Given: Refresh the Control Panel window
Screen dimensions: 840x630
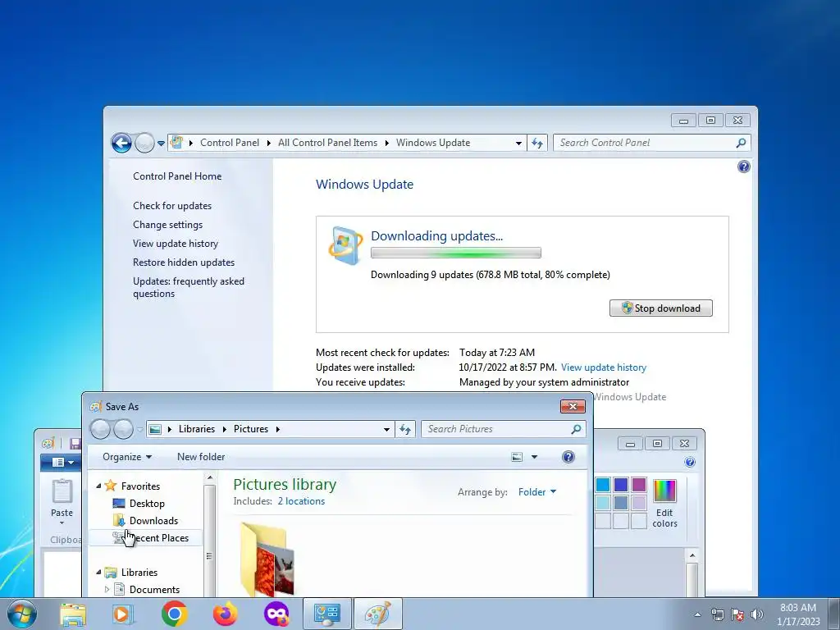Looking at the screenshot, I should coord(537,143).
